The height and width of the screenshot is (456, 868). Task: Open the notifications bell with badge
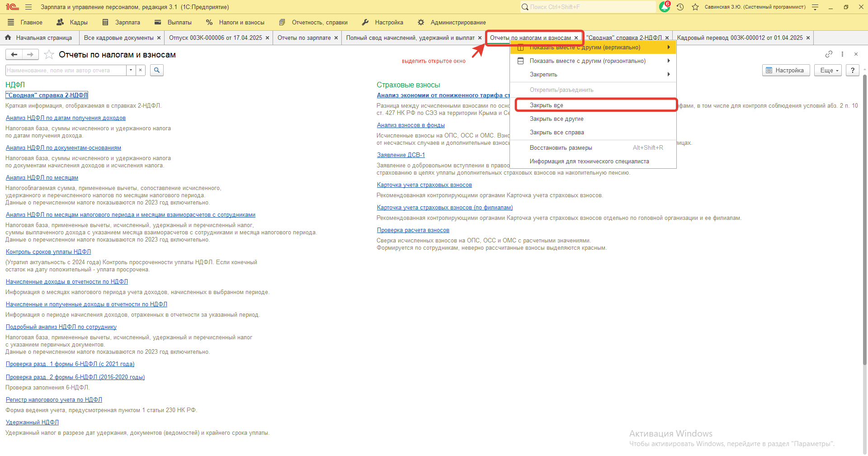(664, 7)
